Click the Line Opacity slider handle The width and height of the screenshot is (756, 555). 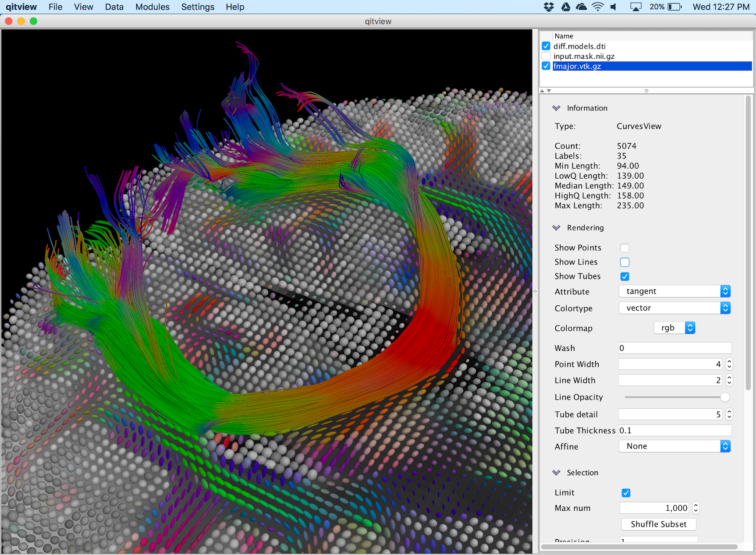point(725,397)
